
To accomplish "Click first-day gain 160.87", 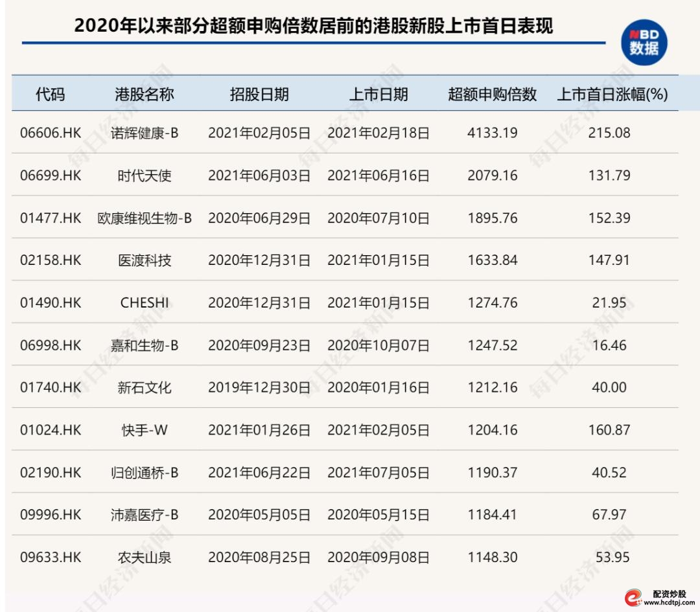I will click(x=609, y=430).
